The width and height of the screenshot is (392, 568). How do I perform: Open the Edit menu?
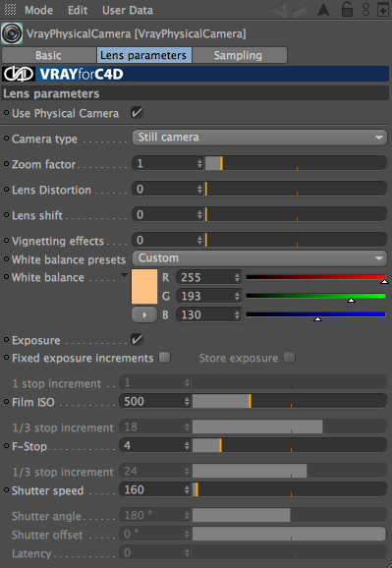click(78, 10)
